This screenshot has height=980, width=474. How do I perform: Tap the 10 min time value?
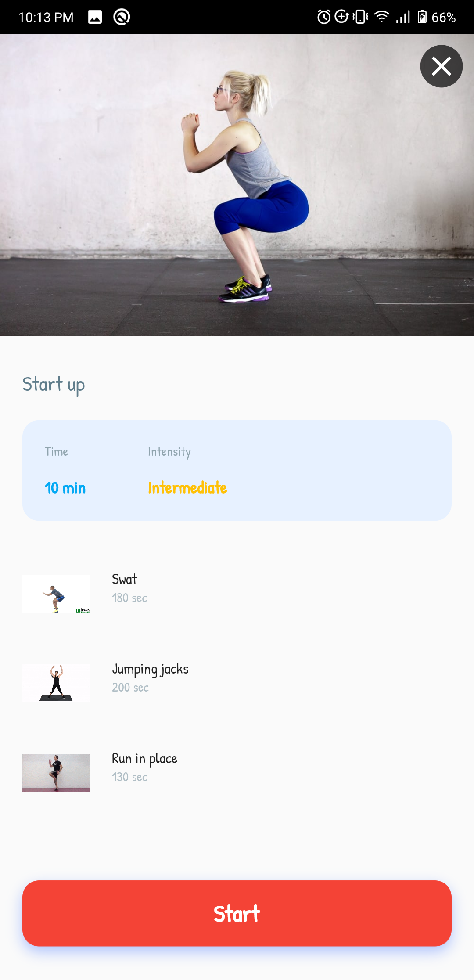click(65, 488)
